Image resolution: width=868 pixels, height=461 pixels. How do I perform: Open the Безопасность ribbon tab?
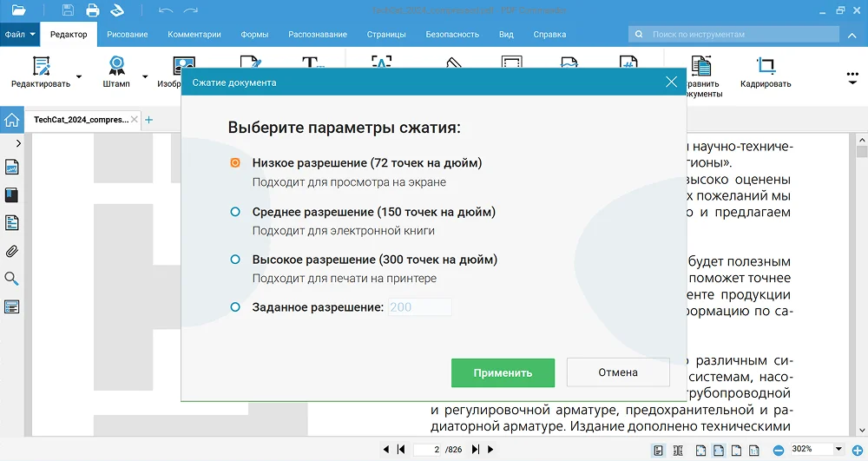coord(452,35)
